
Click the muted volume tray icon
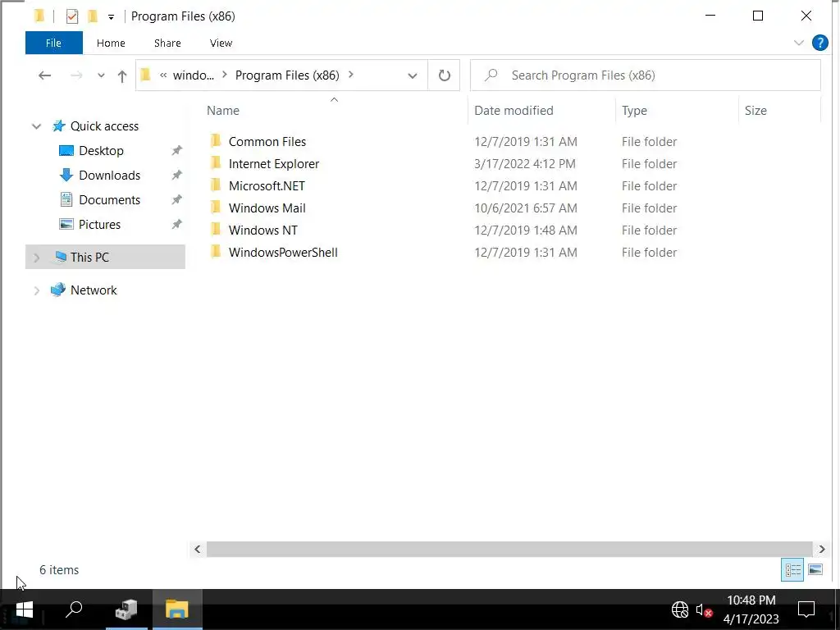coord(704,609)
